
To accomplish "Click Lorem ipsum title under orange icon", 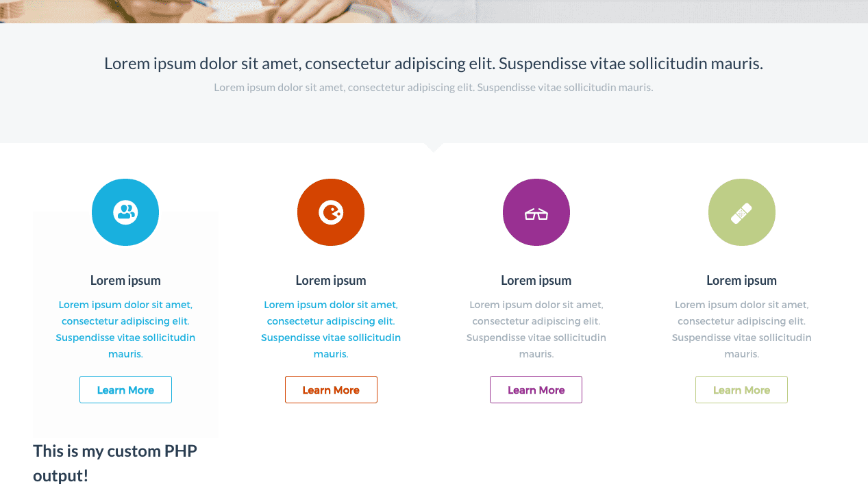I will [331, 280].
